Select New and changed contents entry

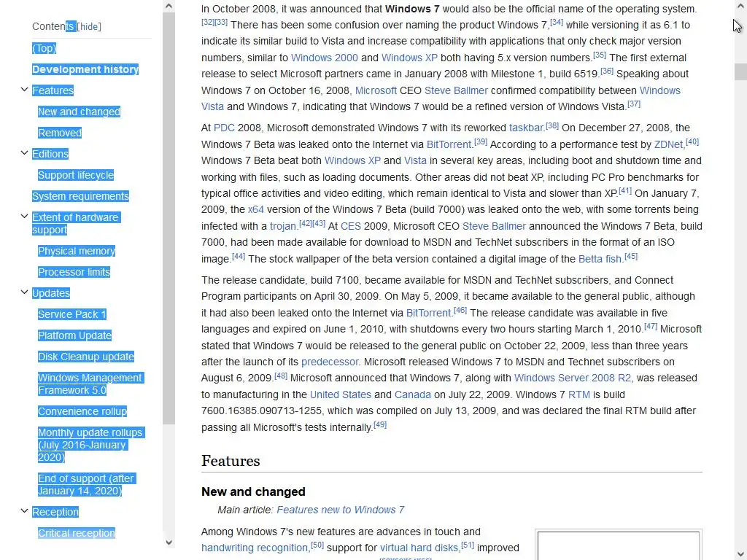click(x=79, y=112)
